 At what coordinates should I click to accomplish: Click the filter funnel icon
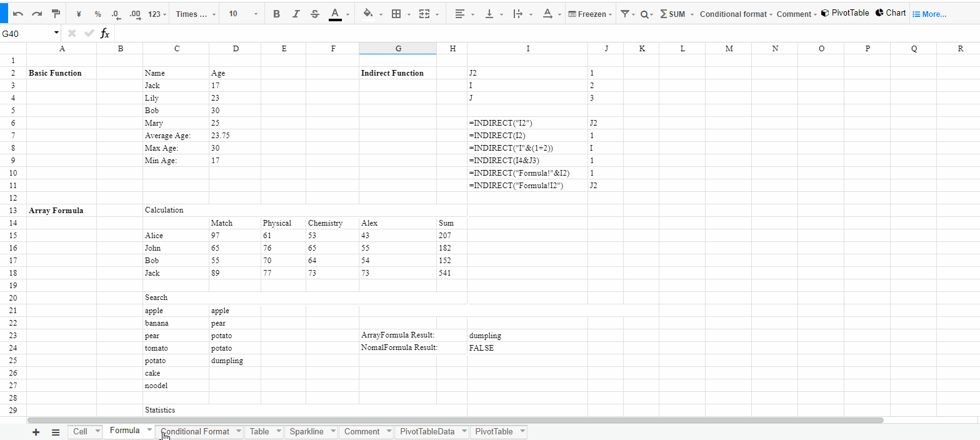pyautogui.click(x=625, y=14)
